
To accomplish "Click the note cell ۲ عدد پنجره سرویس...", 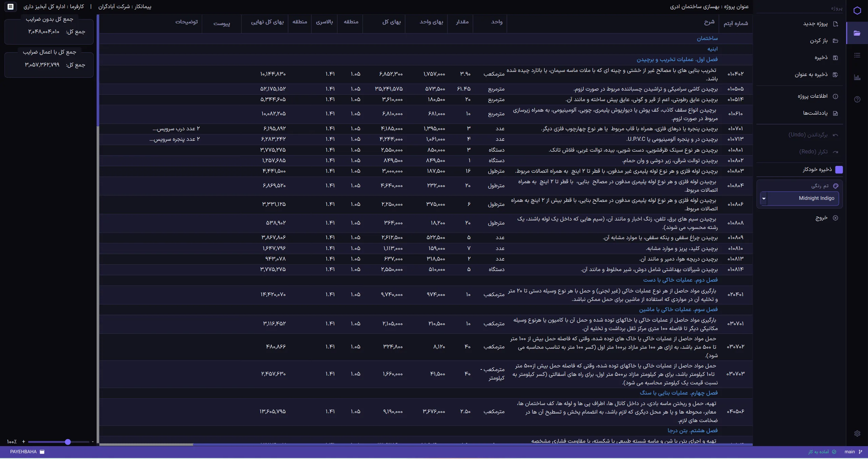I will pos(174,139).
